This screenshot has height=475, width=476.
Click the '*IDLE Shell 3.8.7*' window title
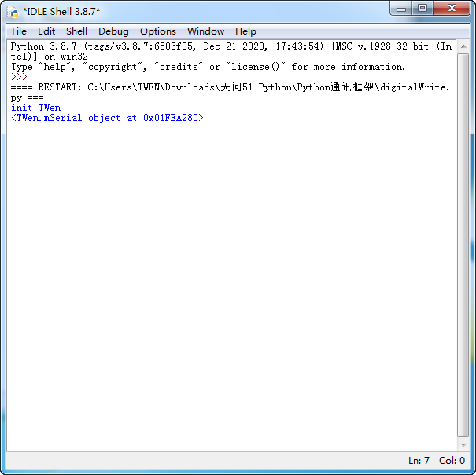tap(61, 12)
